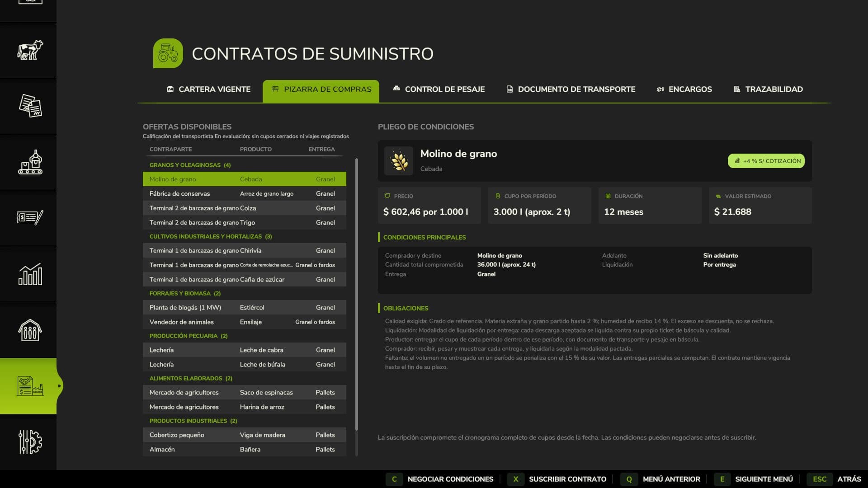The height and width of the screenshot is (488, 868).
Task: Select the Saco de espinacas offer
Action: (x=245, y=392)
